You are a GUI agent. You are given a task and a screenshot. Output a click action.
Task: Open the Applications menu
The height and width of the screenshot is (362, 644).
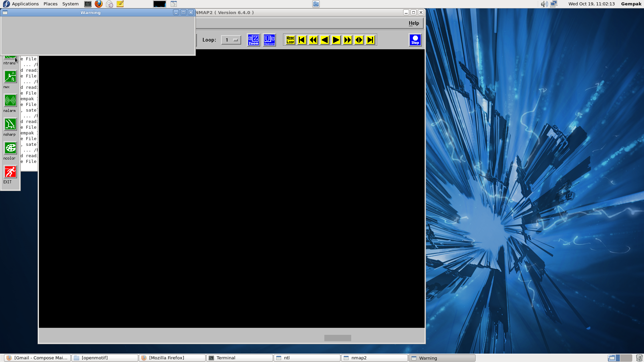pos(25,4)
